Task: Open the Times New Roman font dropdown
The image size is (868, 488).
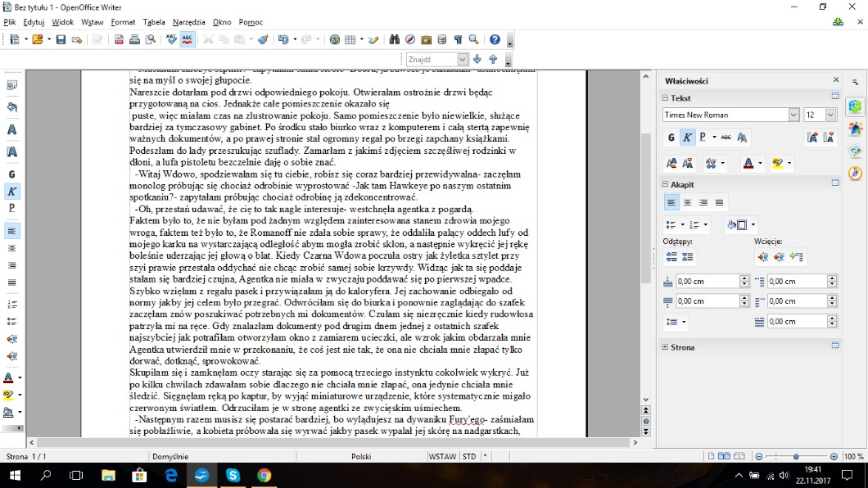Action: 793,115
